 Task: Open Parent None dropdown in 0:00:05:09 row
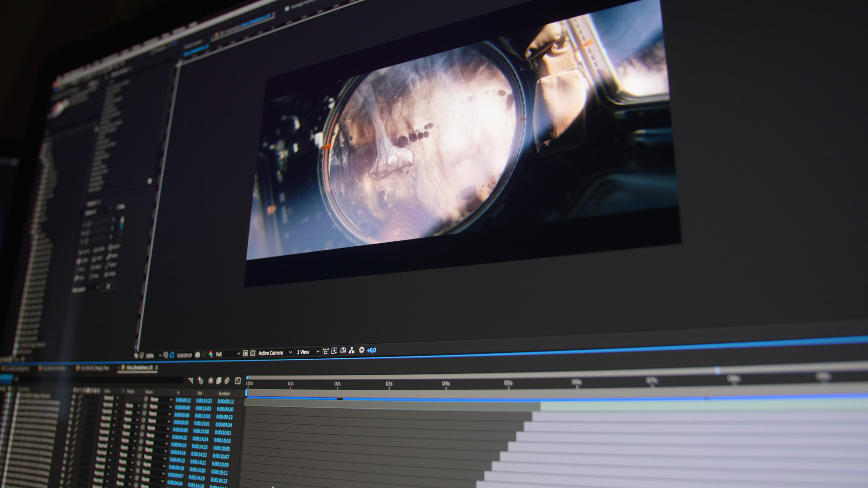(x=160, y=407)
